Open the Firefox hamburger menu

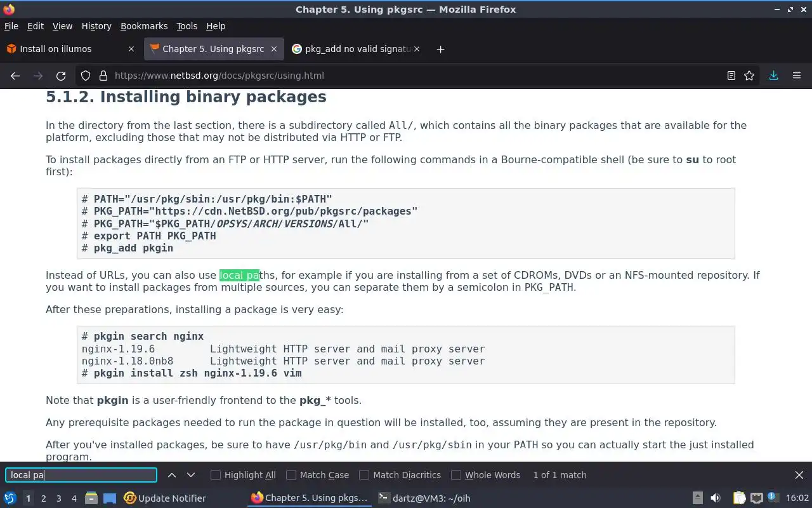point(797,76)
